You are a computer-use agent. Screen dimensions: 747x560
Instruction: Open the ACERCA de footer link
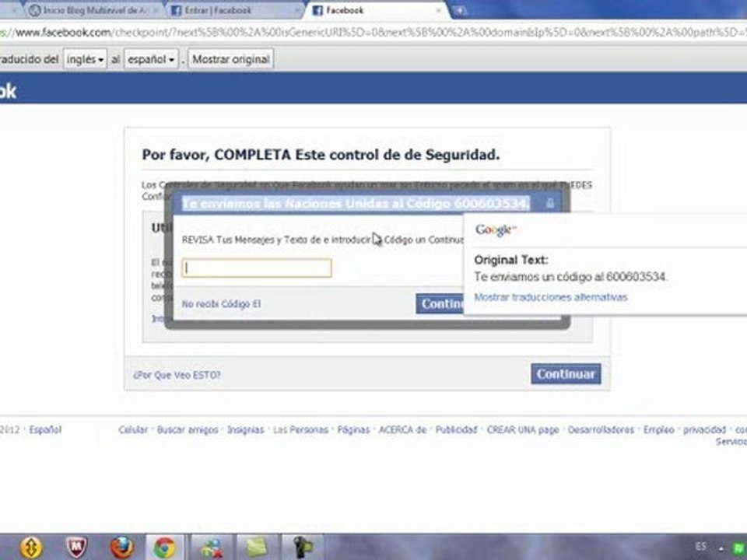pyautogui.click(x=402, y=429)
